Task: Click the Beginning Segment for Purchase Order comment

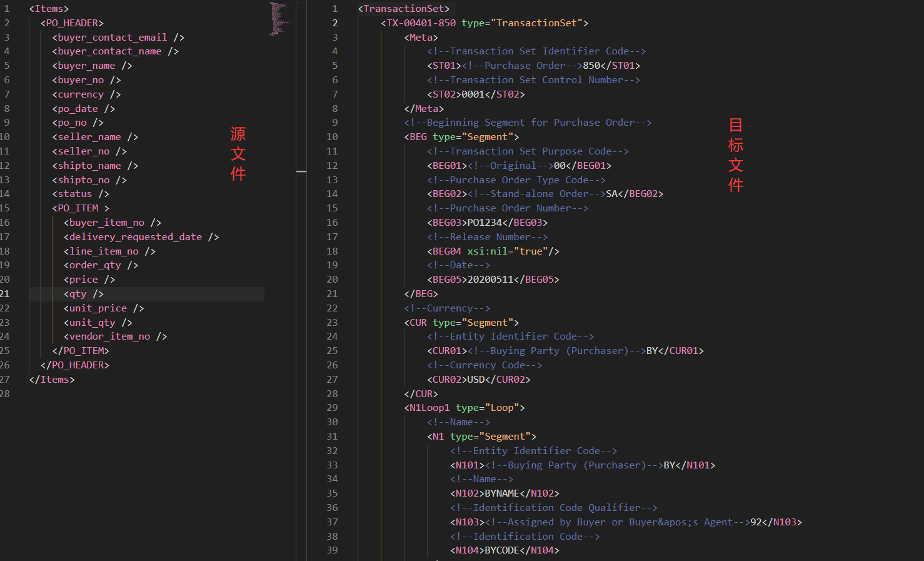Action: pyautogui.click(x=528, y=123)
